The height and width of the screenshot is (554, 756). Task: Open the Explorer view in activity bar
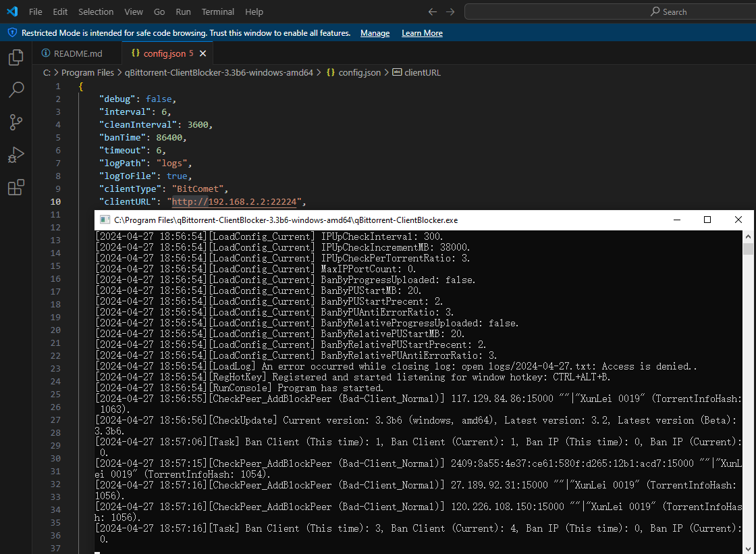(16, 57)
